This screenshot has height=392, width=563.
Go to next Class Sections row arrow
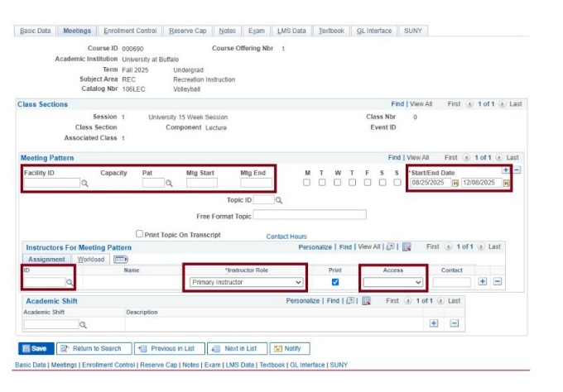[x=503, y=104]
